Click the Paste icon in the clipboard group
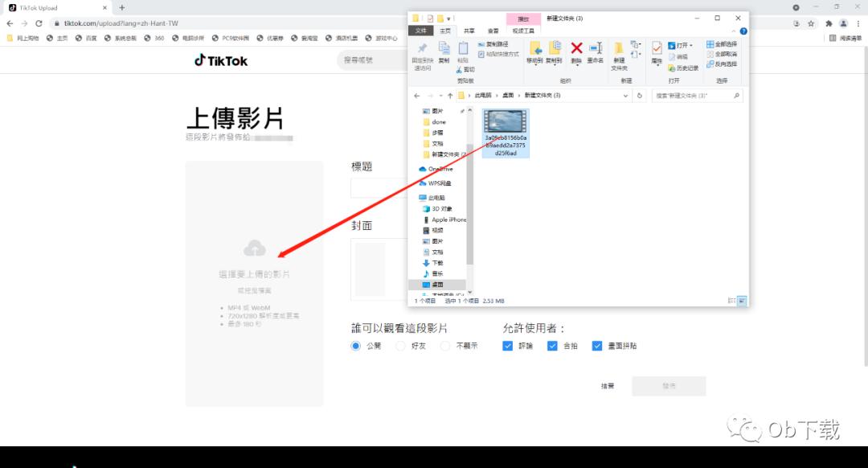The width and height of the screenshot is (868, 468). [463, 48]
